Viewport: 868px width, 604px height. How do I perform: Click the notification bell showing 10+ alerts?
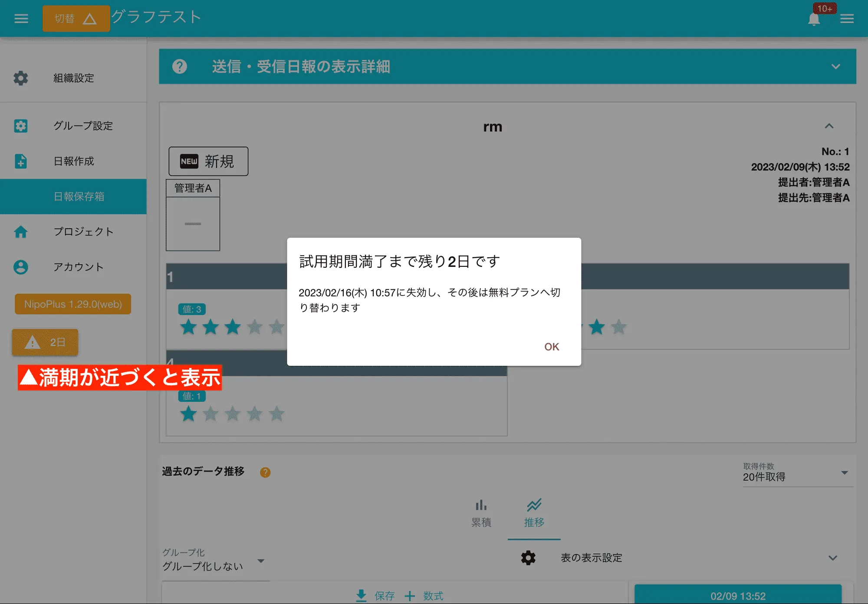pos(814,19)
